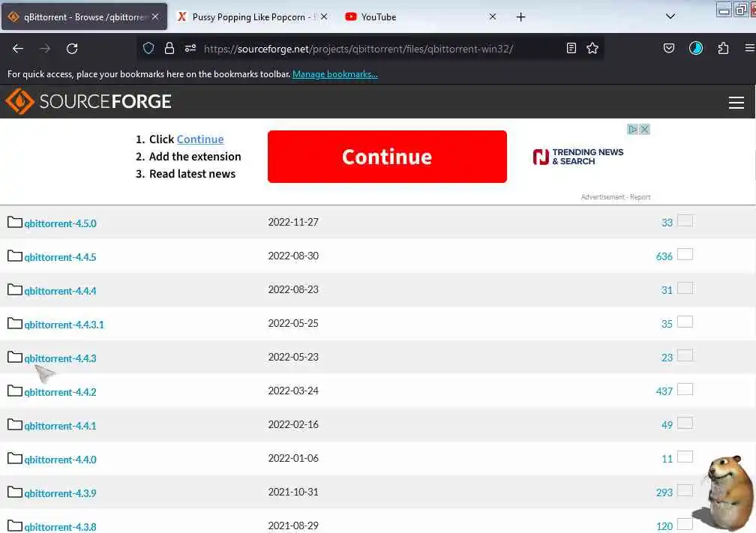This screenshot has width=756, height=533.
Task: Open the qbittorrent-4.3.8 folder link
Action: [60, 527]
